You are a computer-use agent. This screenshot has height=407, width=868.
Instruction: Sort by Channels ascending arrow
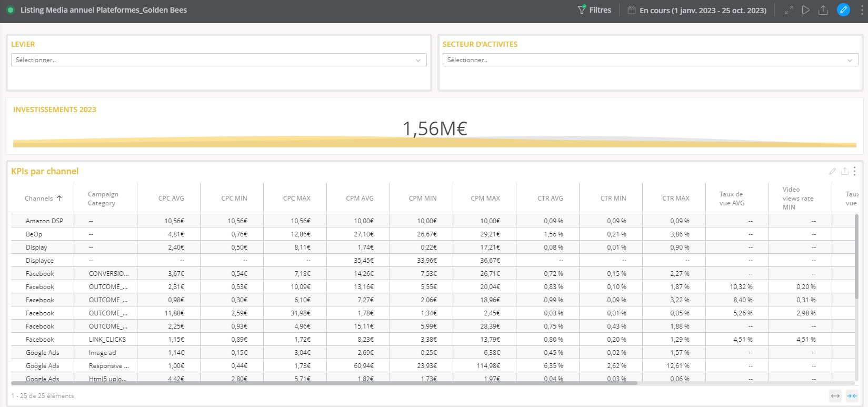click(59, 198)
